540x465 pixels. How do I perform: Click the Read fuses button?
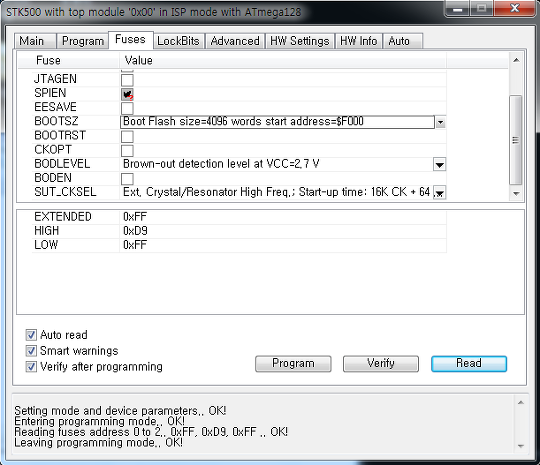[x=469, y=364]
